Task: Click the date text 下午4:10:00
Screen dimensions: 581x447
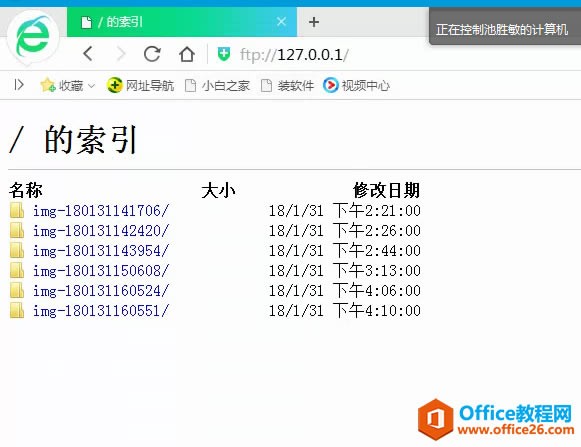Action: [x=376, y=311]
